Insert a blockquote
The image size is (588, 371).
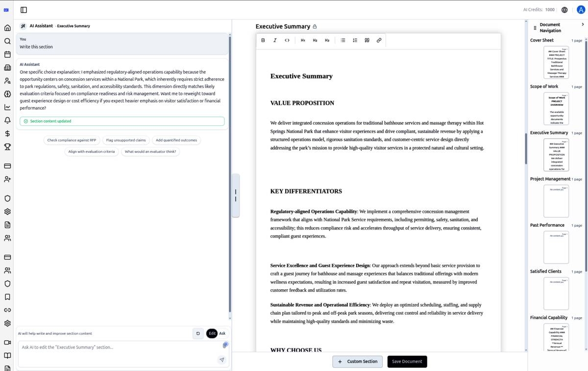tap(367, 40)
